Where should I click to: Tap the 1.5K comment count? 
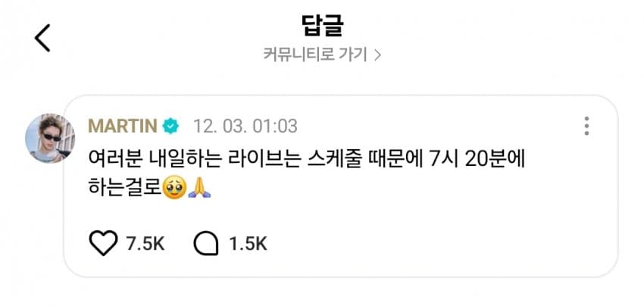[248, 244]
